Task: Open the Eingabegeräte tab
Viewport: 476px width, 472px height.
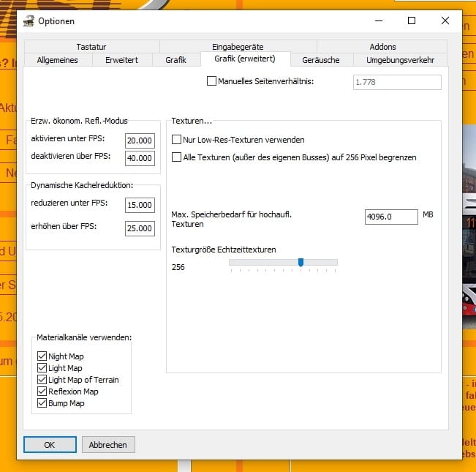Action: (x=237, y=47)
